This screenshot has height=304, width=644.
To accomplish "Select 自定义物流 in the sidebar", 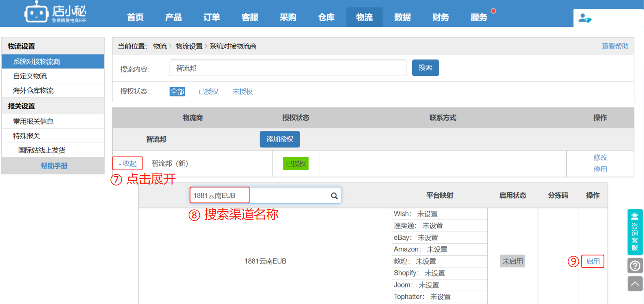I will (53, 76).
